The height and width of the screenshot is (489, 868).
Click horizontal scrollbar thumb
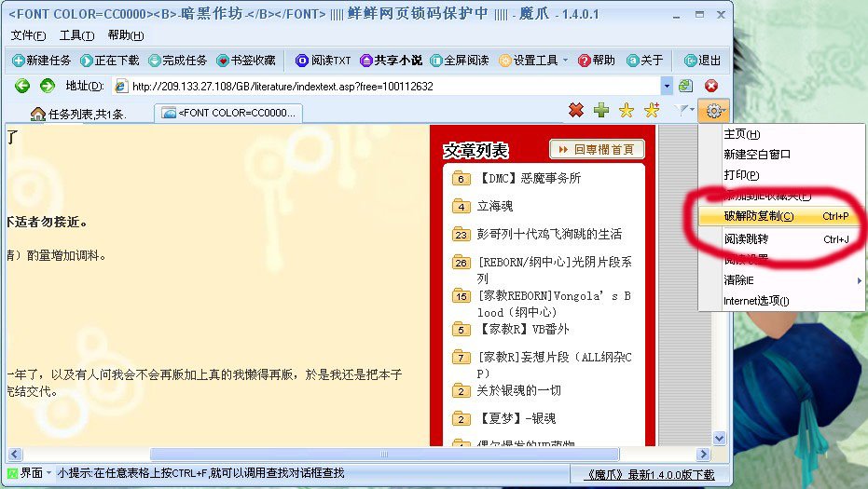tap(384, 455)
